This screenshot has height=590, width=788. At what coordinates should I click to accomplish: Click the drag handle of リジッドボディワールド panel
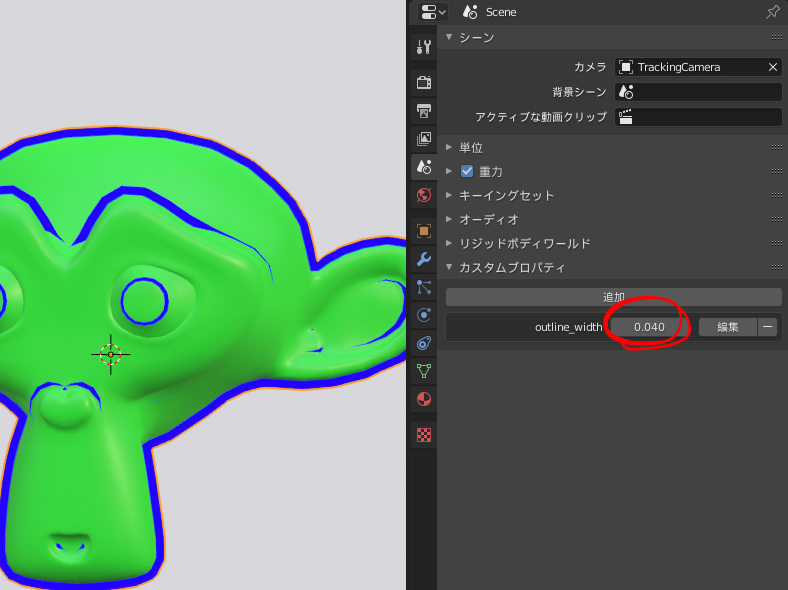tap(776, 244)
